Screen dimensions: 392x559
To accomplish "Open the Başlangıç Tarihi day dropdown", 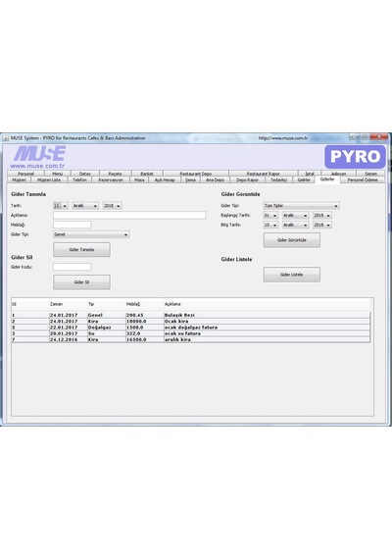I will click(270, 216).
